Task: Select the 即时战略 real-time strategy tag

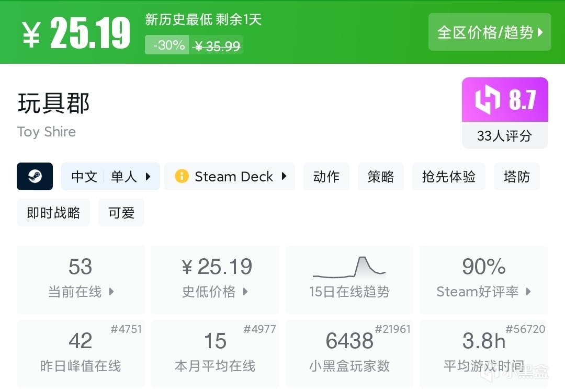Action: tap(53, 213)
